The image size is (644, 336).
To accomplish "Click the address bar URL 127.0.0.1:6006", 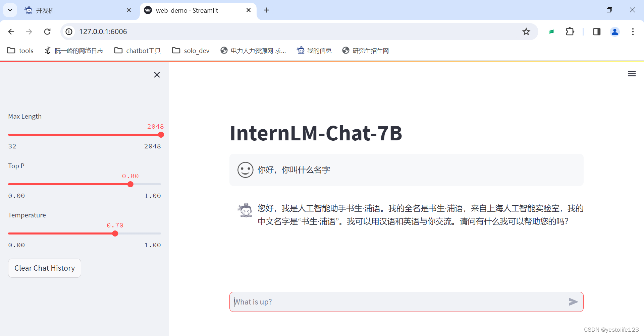I will click(x=103, y=31).
